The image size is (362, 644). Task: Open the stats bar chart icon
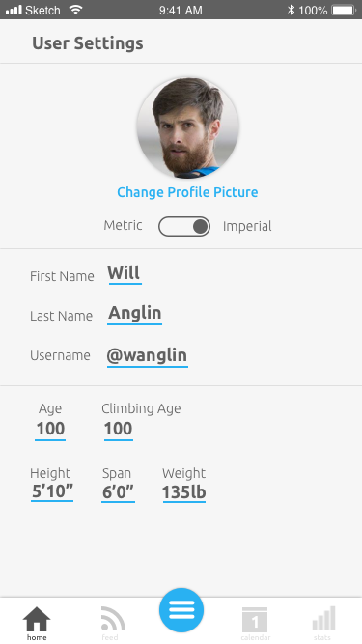click(x=323, y=618)
